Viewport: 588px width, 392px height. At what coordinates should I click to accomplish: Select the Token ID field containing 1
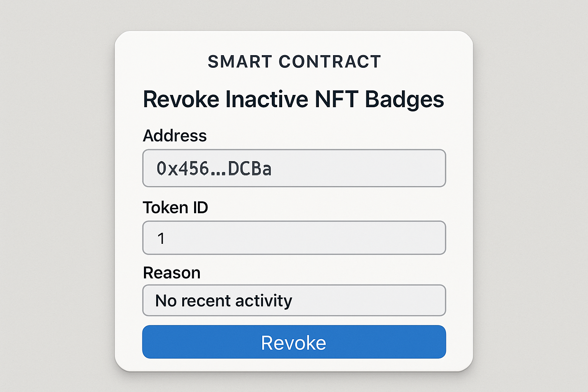(x=294, y=238)
